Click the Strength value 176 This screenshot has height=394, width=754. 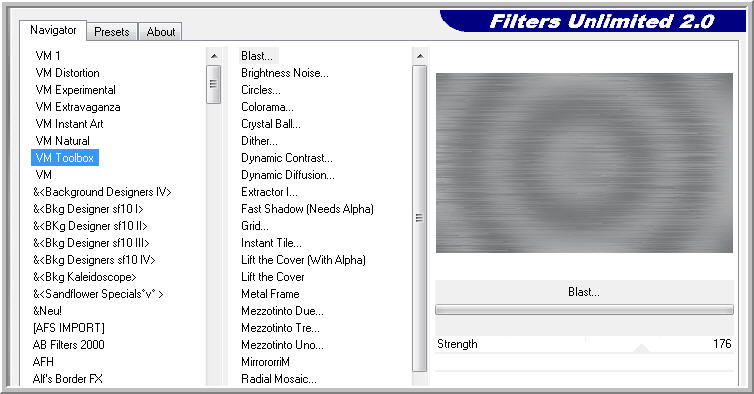[722, 343]
